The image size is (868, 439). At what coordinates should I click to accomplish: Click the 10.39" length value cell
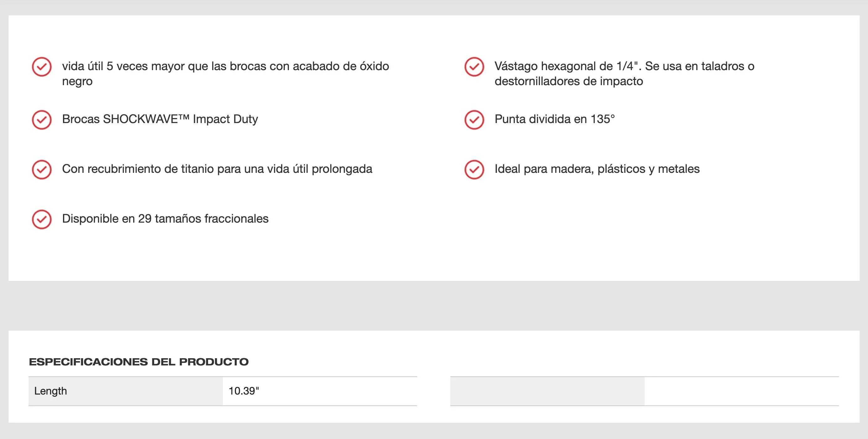pyautogui.click(x=320, y=391)
